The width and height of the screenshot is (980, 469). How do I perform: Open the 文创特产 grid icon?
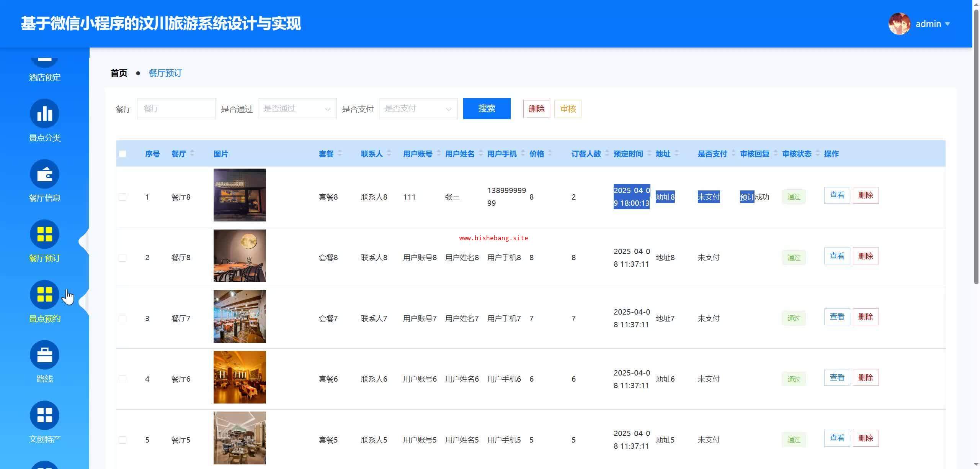click(x=44, y=415)
